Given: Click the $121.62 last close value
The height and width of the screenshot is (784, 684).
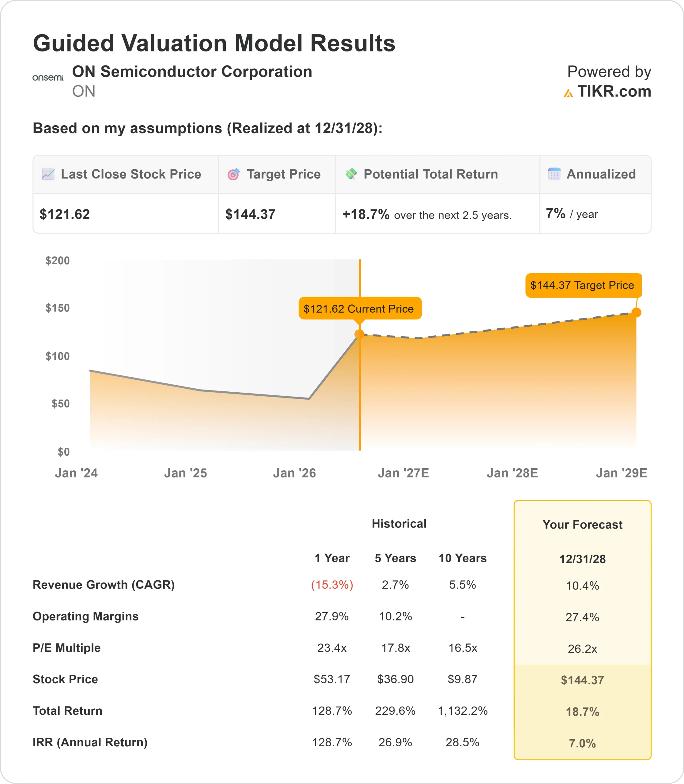Looking at the screenshot, I should click(x=65, y=214).
